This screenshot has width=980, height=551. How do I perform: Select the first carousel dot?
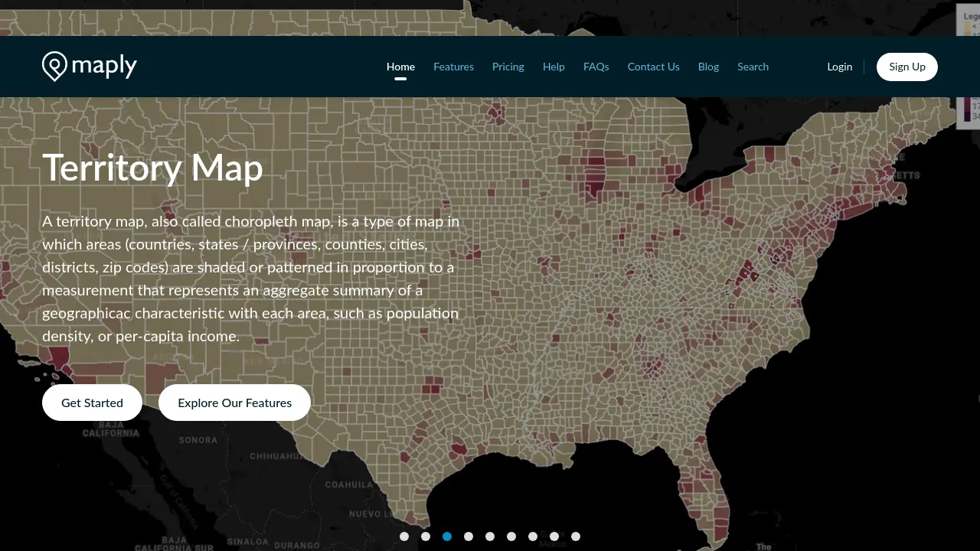pos(404,536)
